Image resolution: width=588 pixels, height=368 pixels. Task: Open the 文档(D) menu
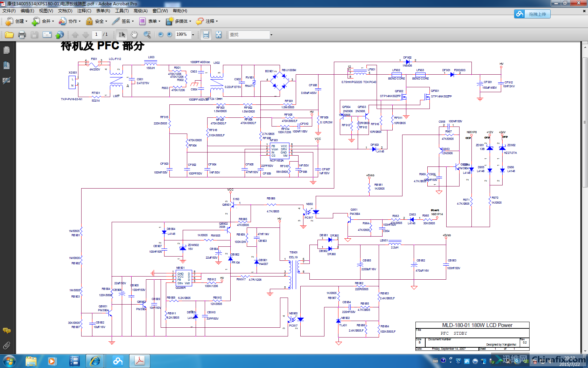click(x=65, y=11)
